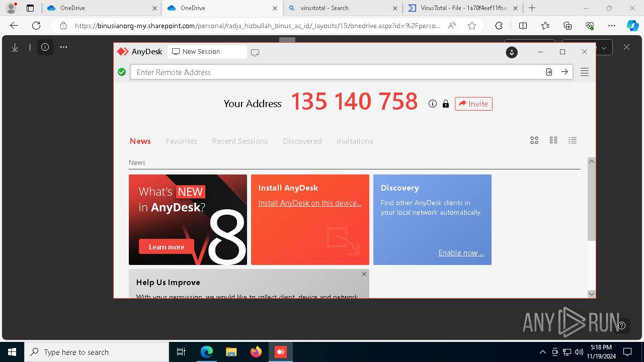Refresh the browser page

(36, 26)
